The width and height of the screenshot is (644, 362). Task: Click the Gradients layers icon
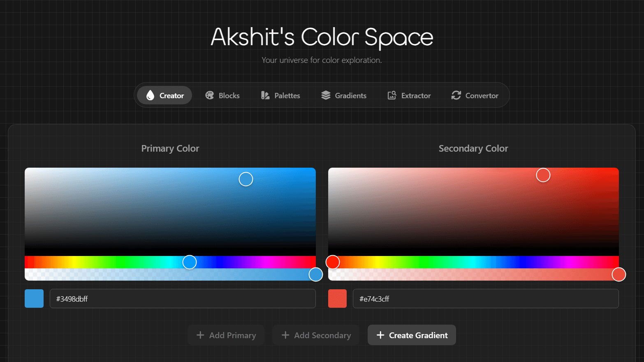coord(326,95)
